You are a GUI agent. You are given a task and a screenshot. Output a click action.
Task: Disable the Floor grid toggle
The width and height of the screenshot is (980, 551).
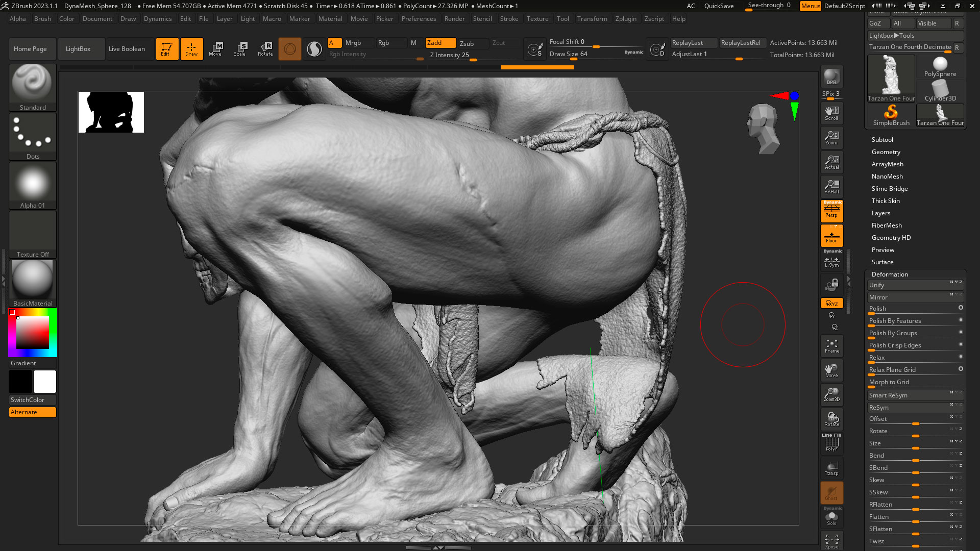831,236
